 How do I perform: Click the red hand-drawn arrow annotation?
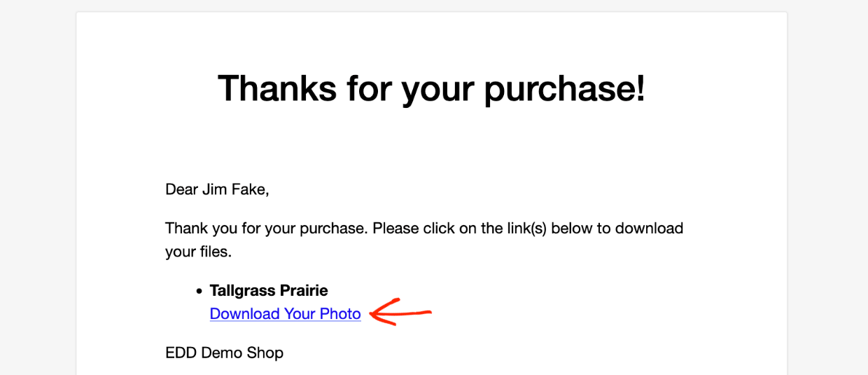point(400,312)
